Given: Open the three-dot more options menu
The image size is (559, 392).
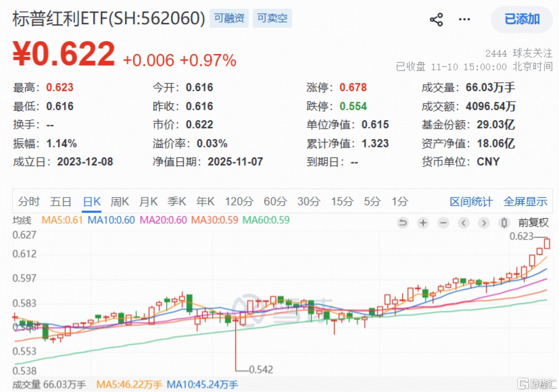Looking at the screenshot, I should 464,20.
